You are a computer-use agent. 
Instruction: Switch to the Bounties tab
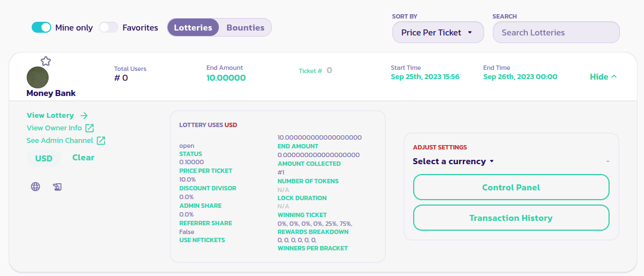[x=245, y=27]
